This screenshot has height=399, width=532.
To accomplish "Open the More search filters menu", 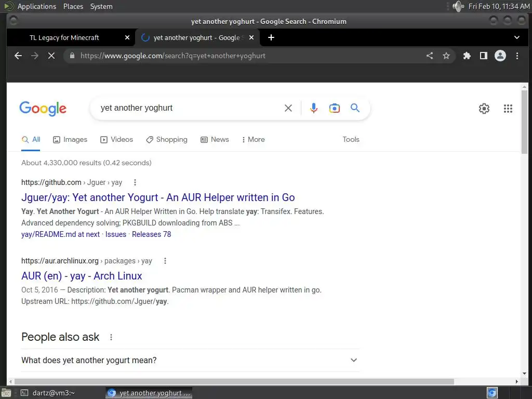I will coord(253,139).
